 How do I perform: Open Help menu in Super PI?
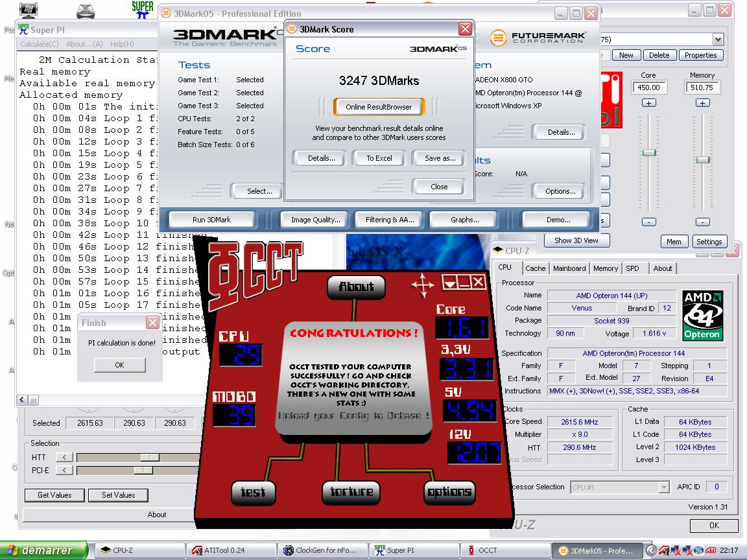click(x=122, y=44)
